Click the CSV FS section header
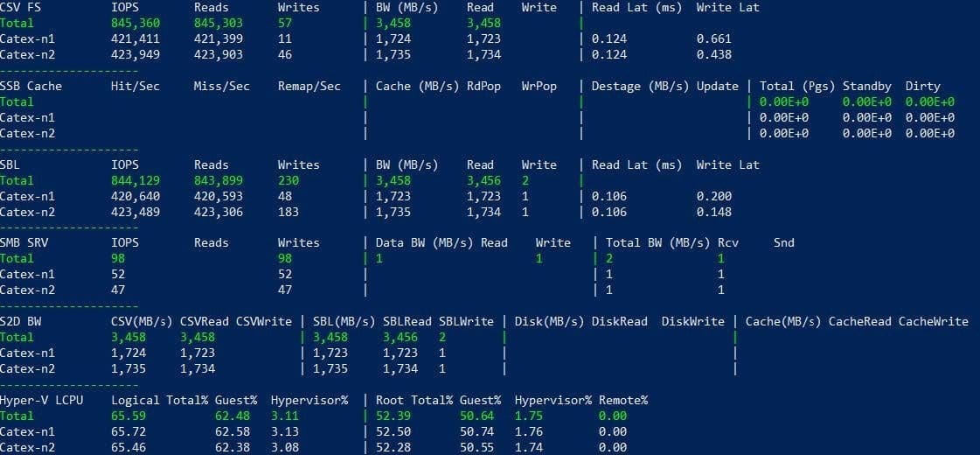980x455 pixels. (x=21, y=8)
